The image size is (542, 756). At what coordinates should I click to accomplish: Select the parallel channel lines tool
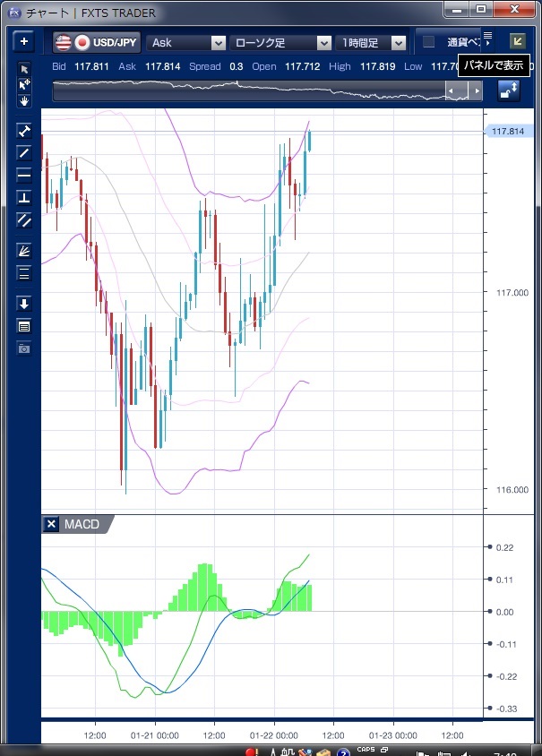click(x=24, y=219)
